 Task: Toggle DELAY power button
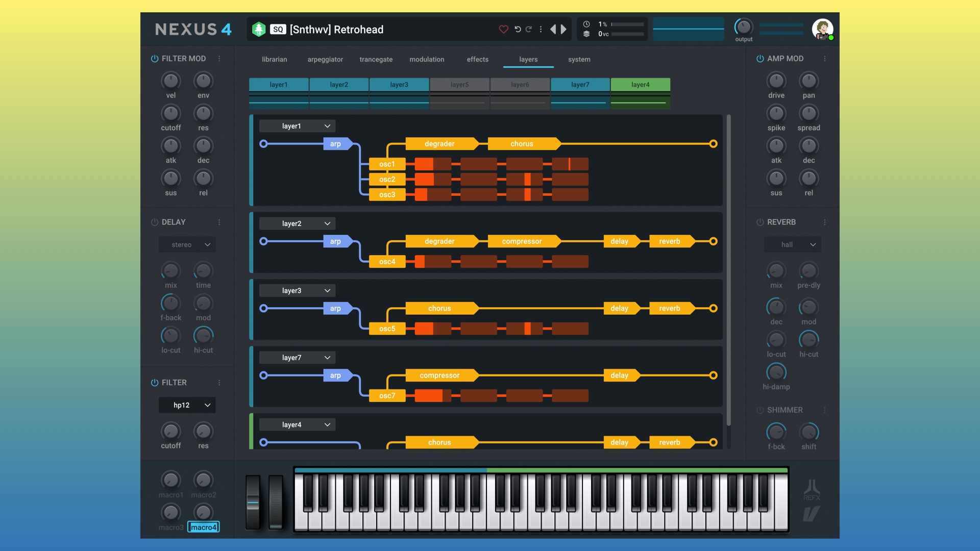pyautogui.click(x=155, y=222)
